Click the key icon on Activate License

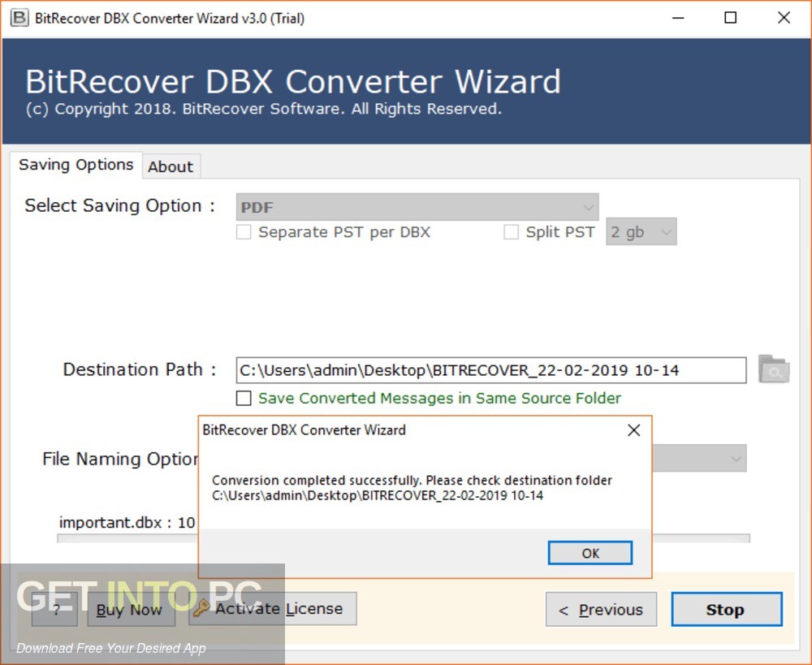(201, 608)
